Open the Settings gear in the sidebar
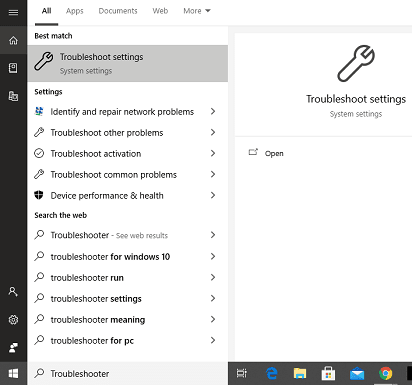 [13, 320]
